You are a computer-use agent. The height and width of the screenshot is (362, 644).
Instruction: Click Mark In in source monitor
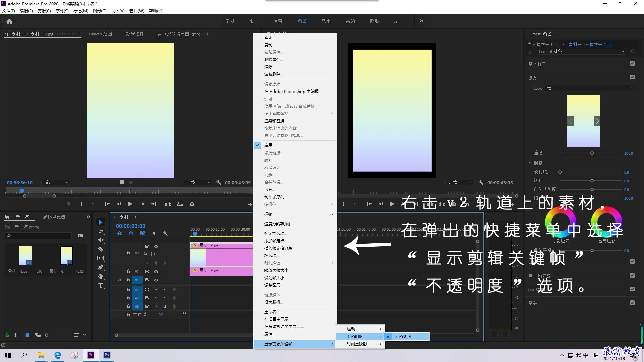81,204
